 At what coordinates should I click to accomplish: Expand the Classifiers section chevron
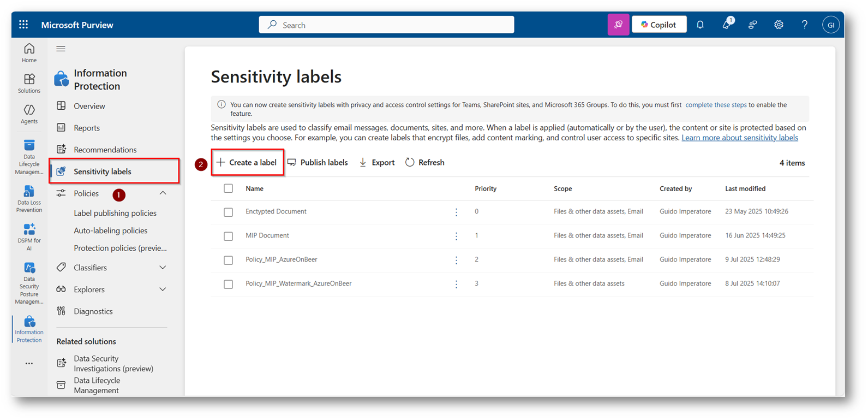click(x=163, y=268)
